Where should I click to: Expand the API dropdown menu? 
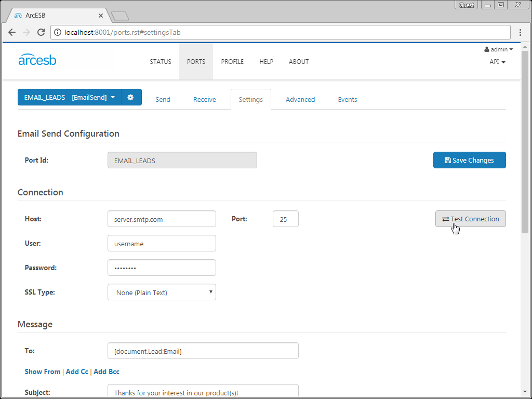click(497, 62)
